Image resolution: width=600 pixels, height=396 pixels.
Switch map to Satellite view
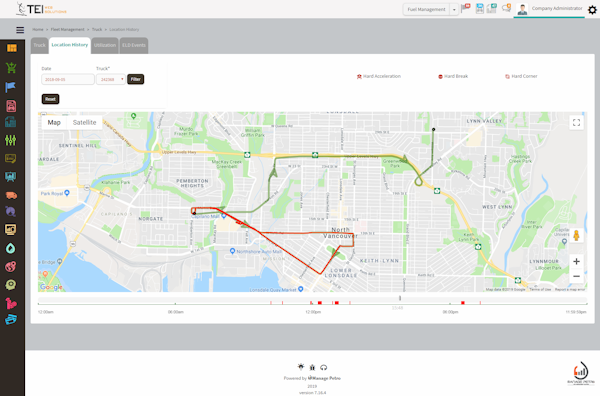[84, 122]
